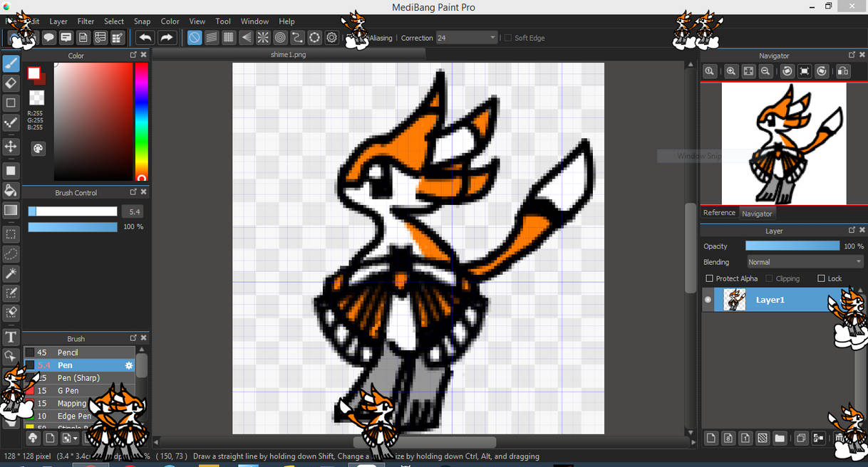Open the View menu
Viewport: 868px width, 467px height.
197,21
